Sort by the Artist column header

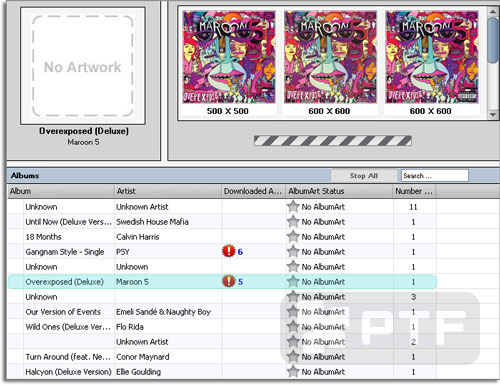pyautogui.click(x=168, y=191)
